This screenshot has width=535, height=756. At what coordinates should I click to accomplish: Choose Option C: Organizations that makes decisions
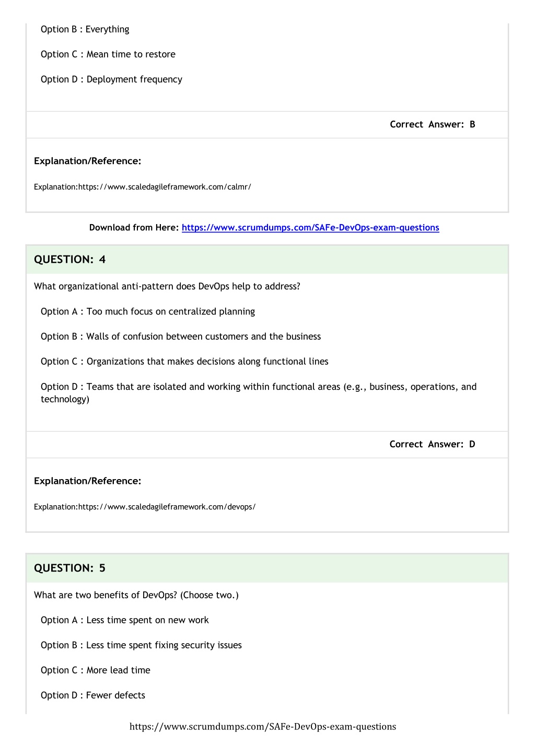(184, 362)
